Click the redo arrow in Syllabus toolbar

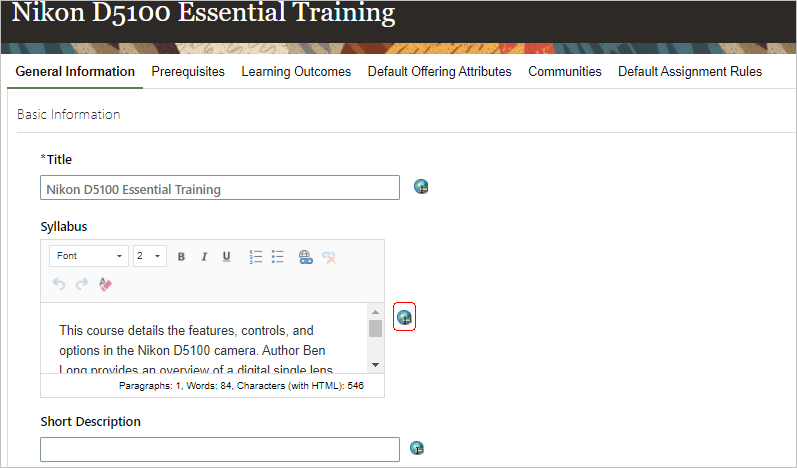pyautogui.click(x=82, y=284)
